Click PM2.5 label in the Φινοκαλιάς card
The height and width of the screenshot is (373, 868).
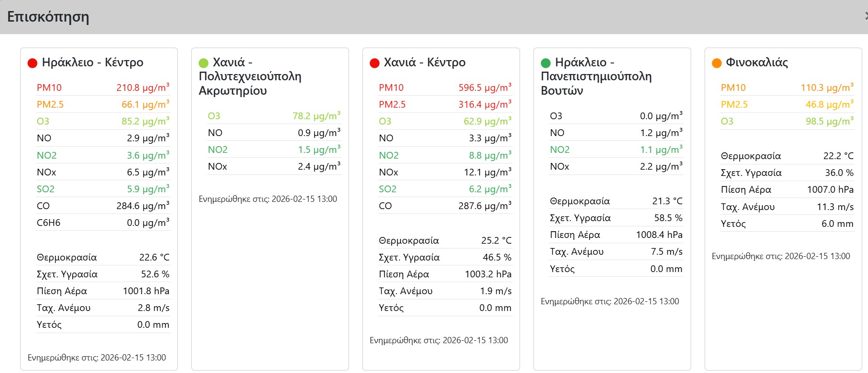(x=734, y=104)
